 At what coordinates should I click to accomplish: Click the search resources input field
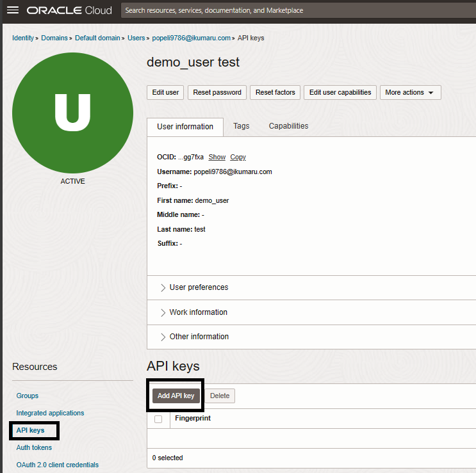coord(295,10)
